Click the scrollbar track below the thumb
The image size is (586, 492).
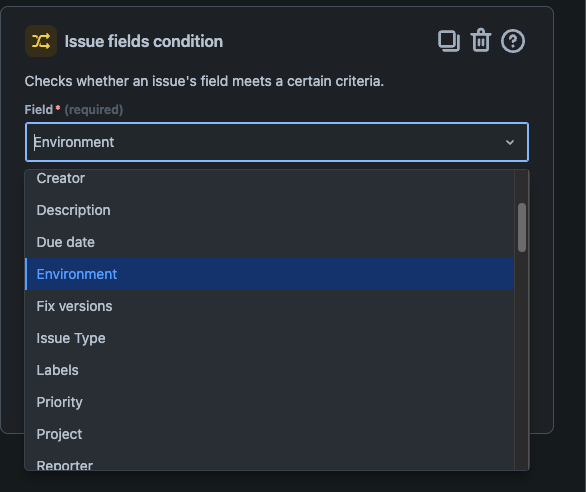(x=522, y=359)
